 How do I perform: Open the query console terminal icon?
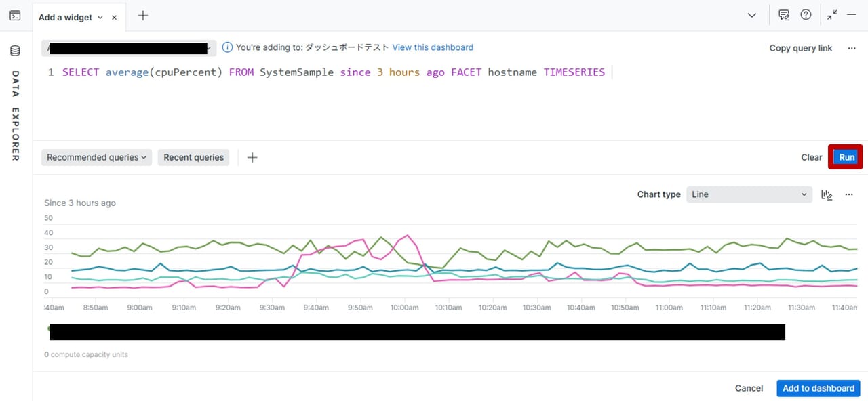pyautogui.click(x=15, y=16)
